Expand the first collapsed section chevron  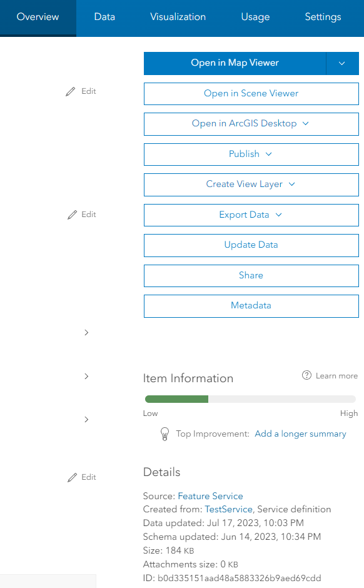tap(86, 333)
